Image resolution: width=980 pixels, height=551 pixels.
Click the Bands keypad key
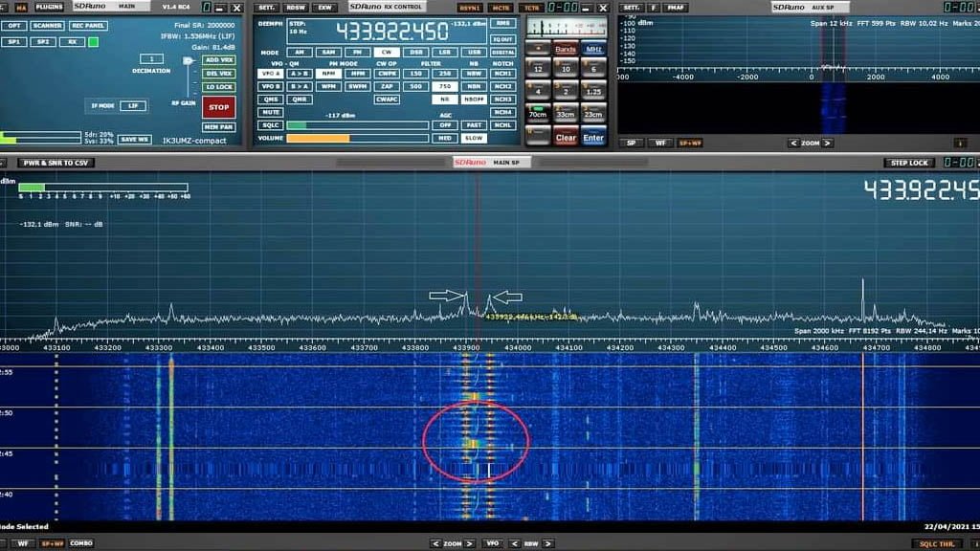pos(566,49)
